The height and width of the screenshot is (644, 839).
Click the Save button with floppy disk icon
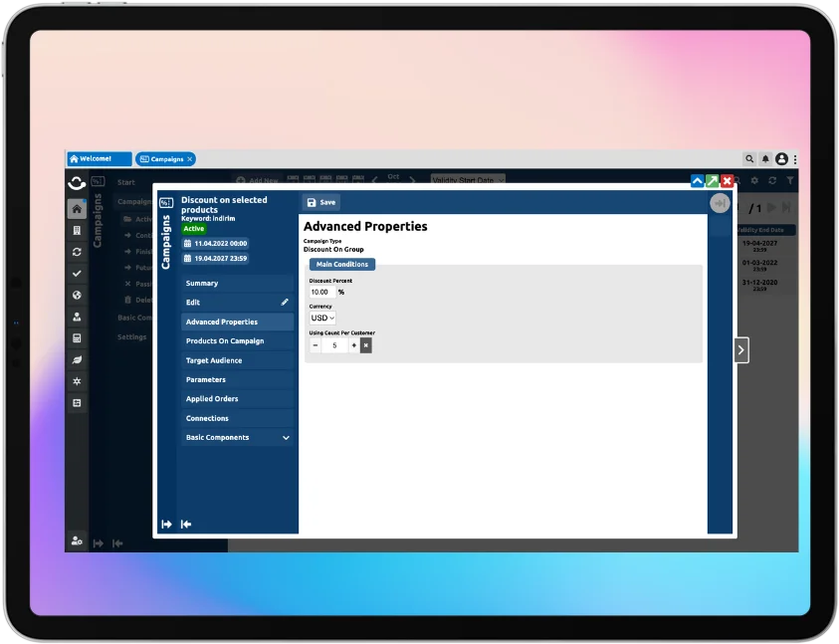tap(320, 202)
